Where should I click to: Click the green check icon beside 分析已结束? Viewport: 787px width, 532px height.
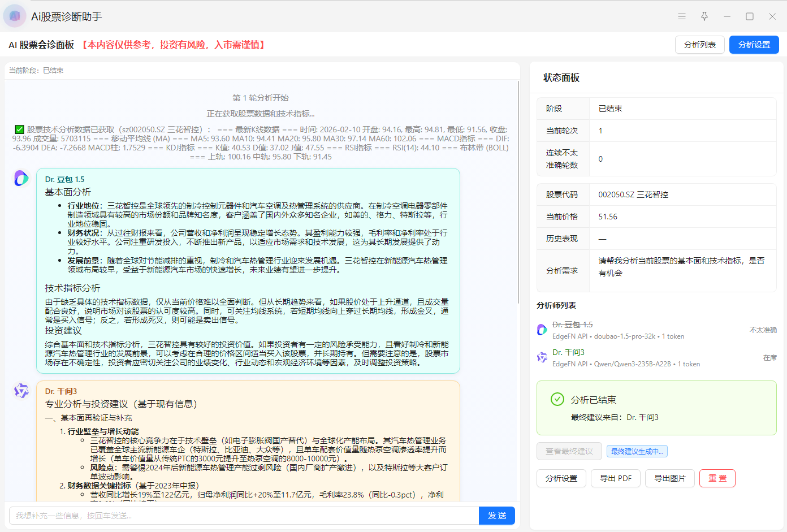tap(557, 399)
